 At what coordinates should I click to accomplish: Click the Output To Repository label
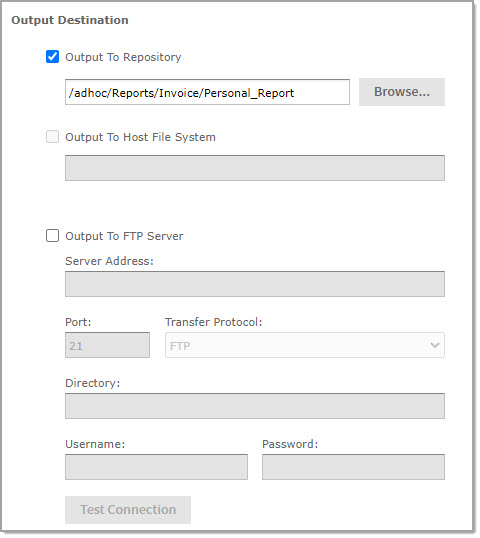(123, 57)
